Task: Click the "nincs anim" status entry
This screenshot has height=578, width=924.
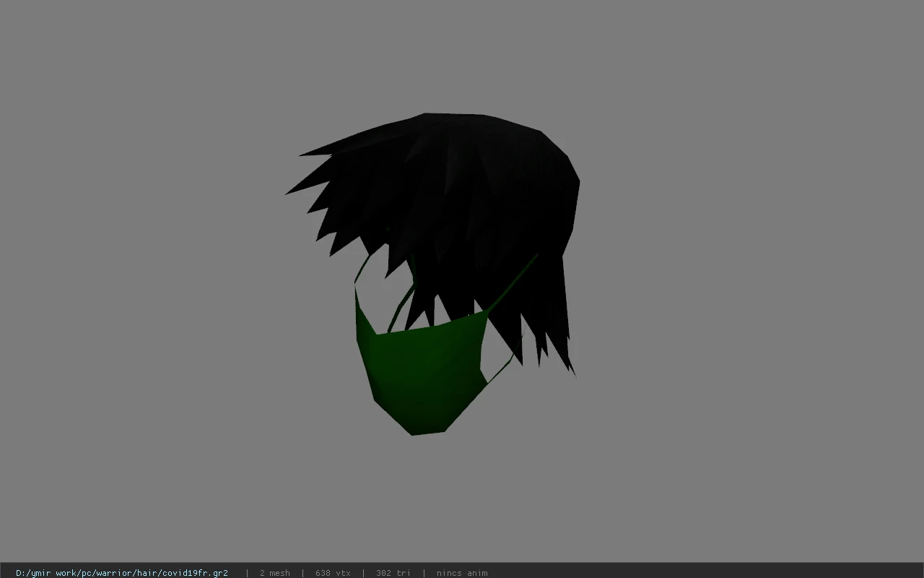Action: coord(462,573)
